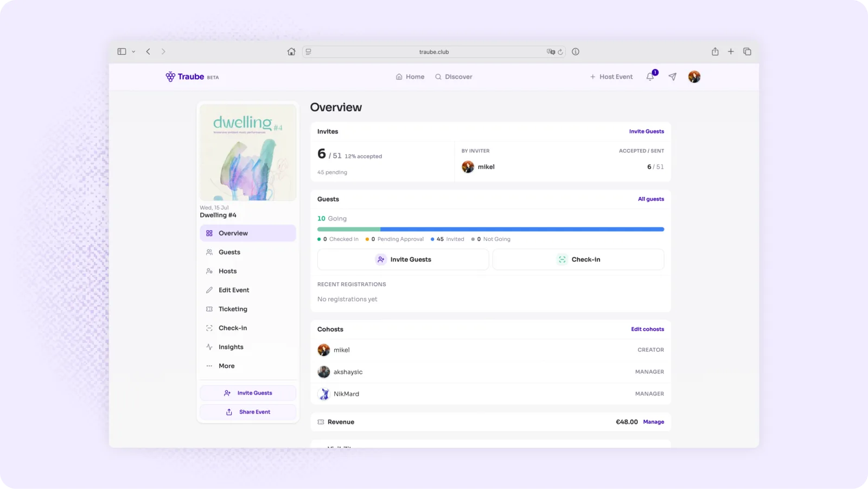
Task: Click the translate icon in address bar
Action: coord(551,52)
